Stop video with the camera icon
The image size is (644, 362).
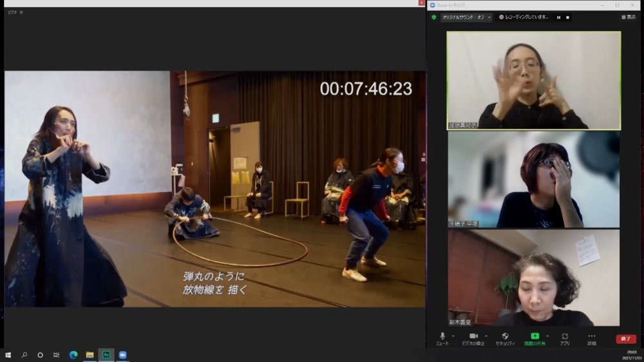(x=473, y=337)
